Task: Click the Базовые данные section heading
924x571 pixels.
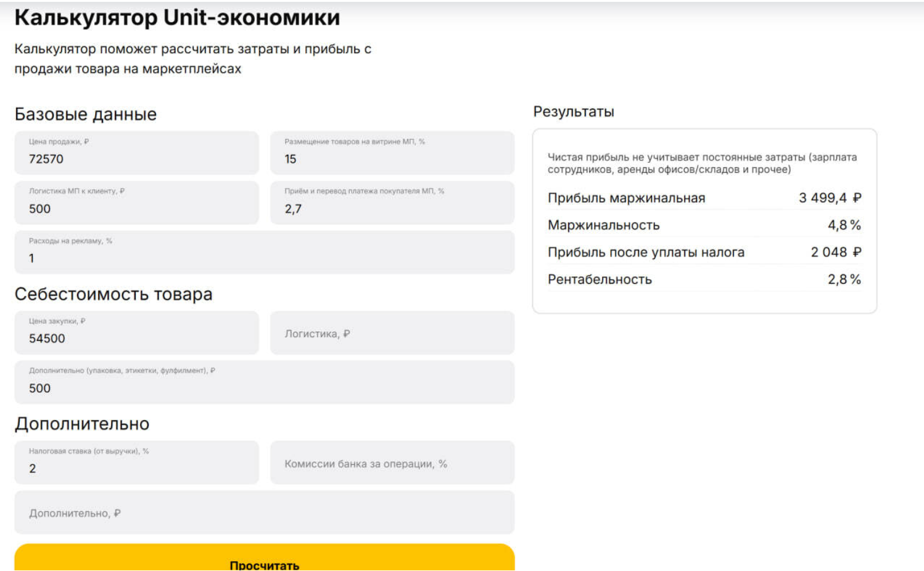Action: 86,114
